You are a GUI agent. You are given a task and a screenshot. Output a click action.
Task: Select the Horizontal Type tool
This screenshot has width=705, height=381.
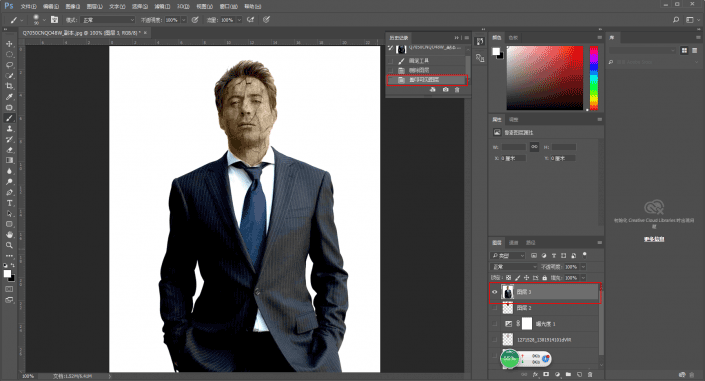[x=9, y=203]
